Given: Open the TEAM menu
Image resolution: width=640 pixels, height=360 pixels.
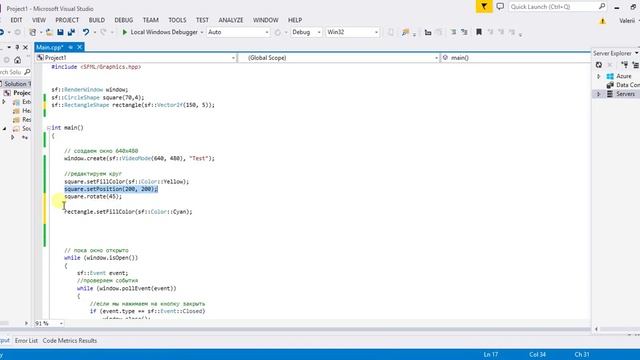Looking at the screenshot, I should 151,20.
